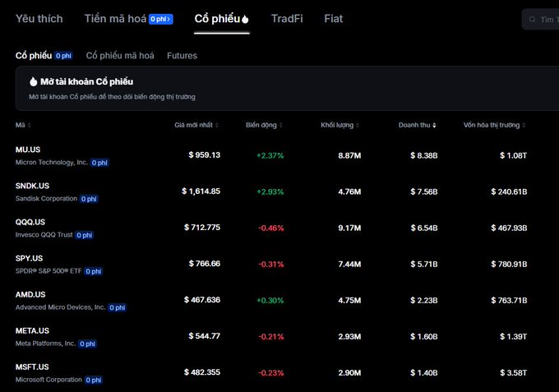559x392 pixels.
Task: Click market cap $ 3.58T
Action: (x=513, y=373)
